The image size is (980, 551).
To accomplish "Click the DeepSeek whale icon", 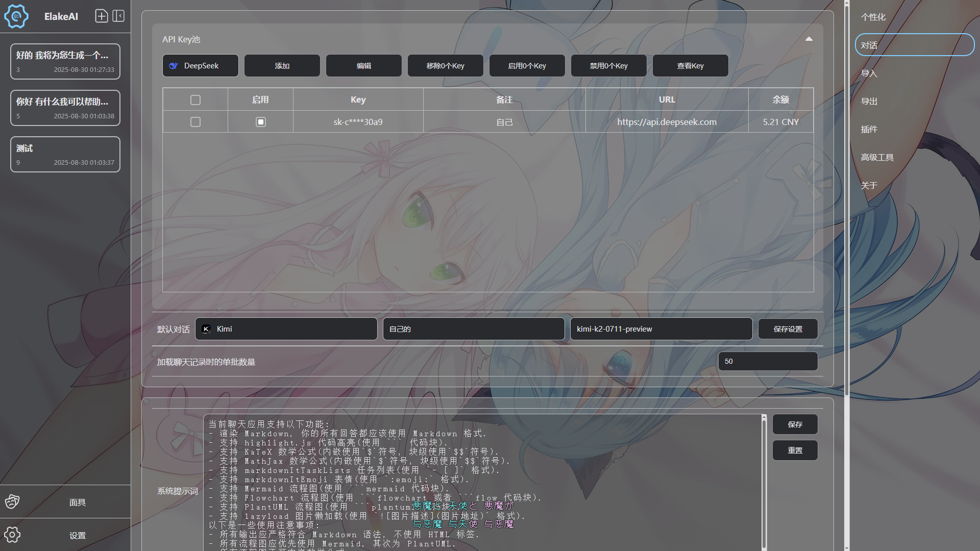I will [x=174, y=66].
